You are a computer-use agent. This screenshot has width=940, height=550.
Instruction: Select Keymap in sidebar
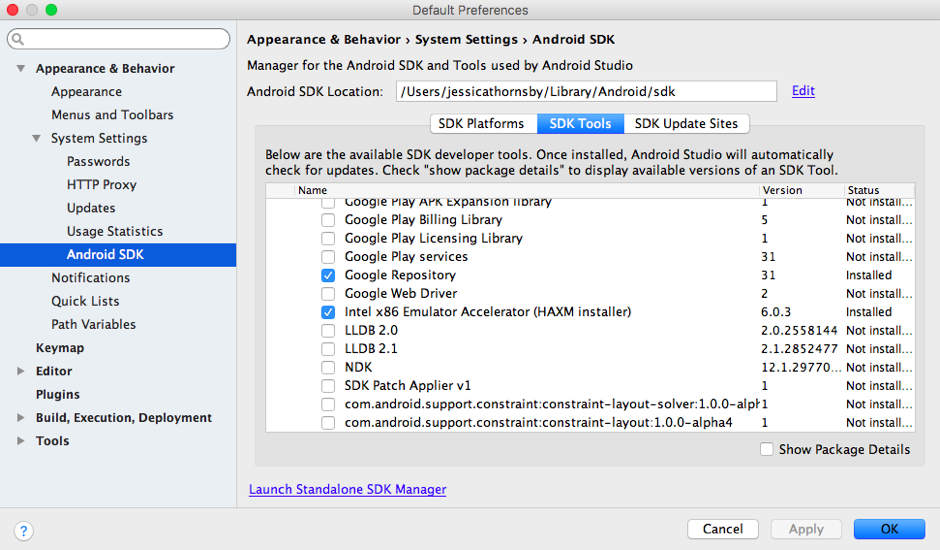tap(60, 348)
